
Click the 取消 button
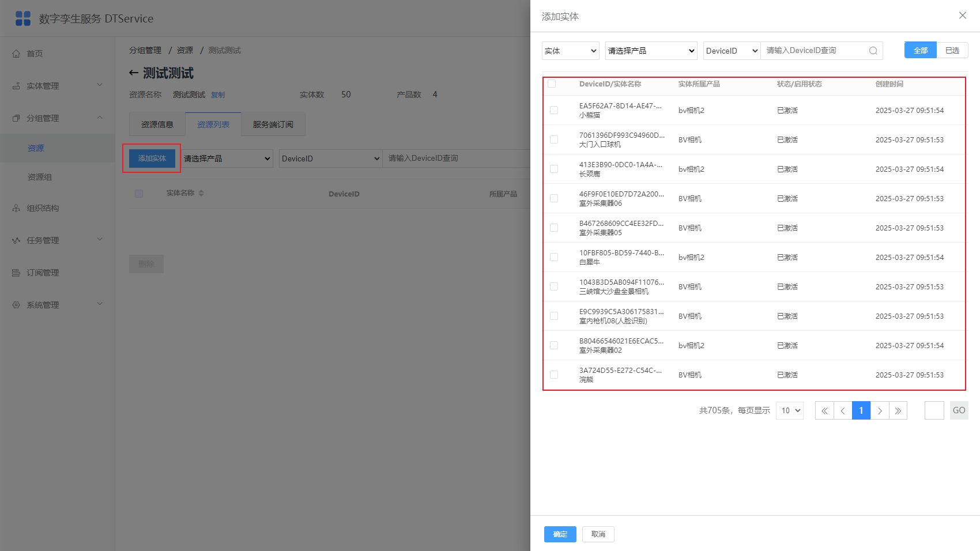[598, 534]
